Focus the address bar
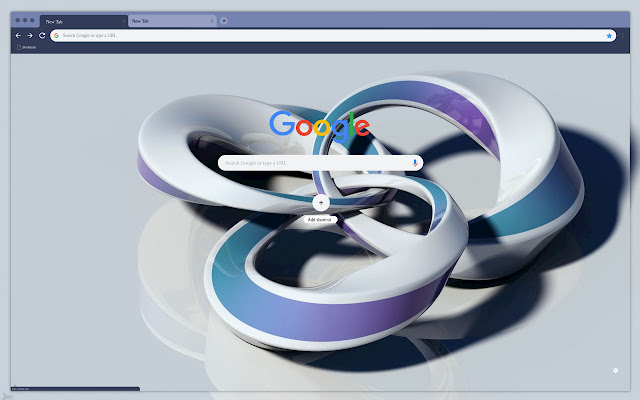Image resolution: width=640 pixels, height=400 pixels. tap(333, 36)
